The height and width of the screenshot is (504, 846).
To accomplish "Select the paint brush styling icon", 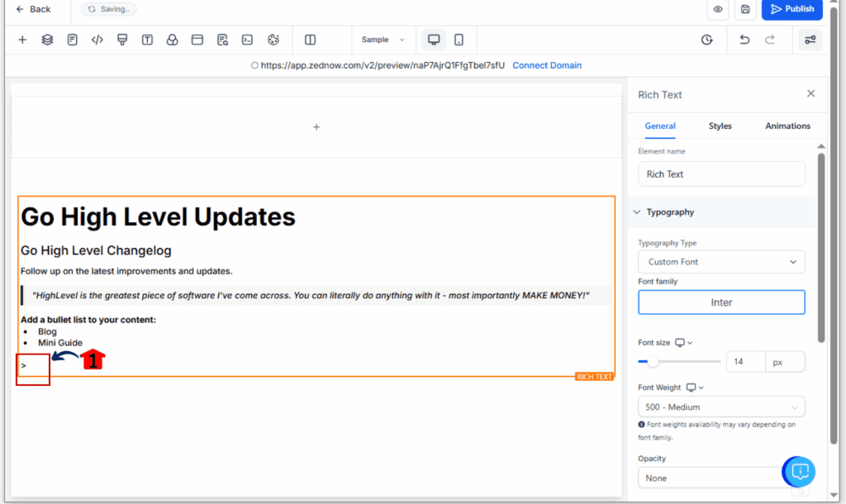I will click(122, 40).
